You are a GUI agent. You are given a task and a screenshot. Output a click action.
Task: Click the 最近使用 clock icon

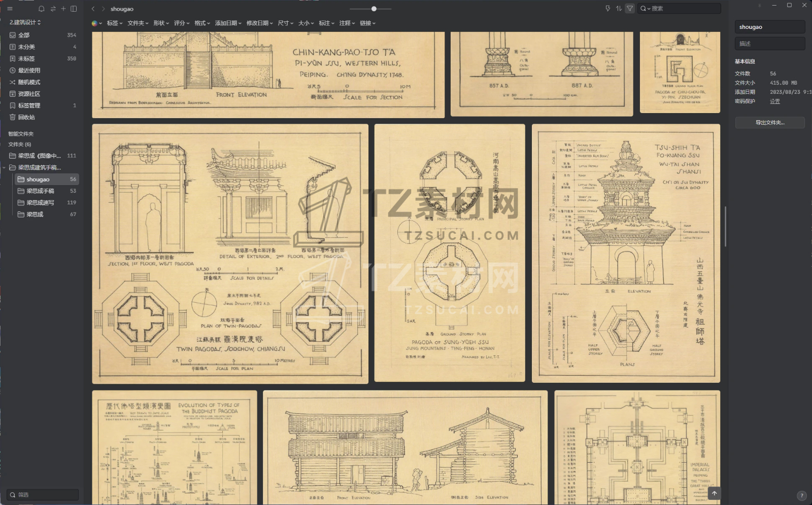click(13, 70)
